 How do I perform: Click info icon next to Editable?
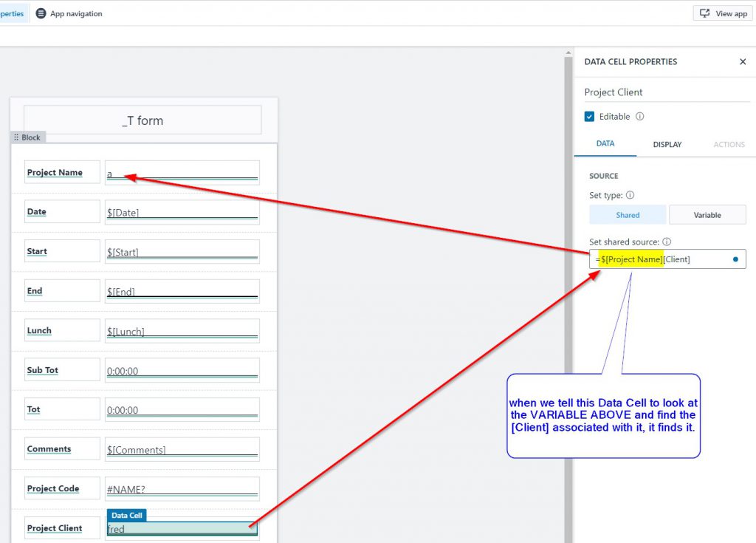click(640, 117)
